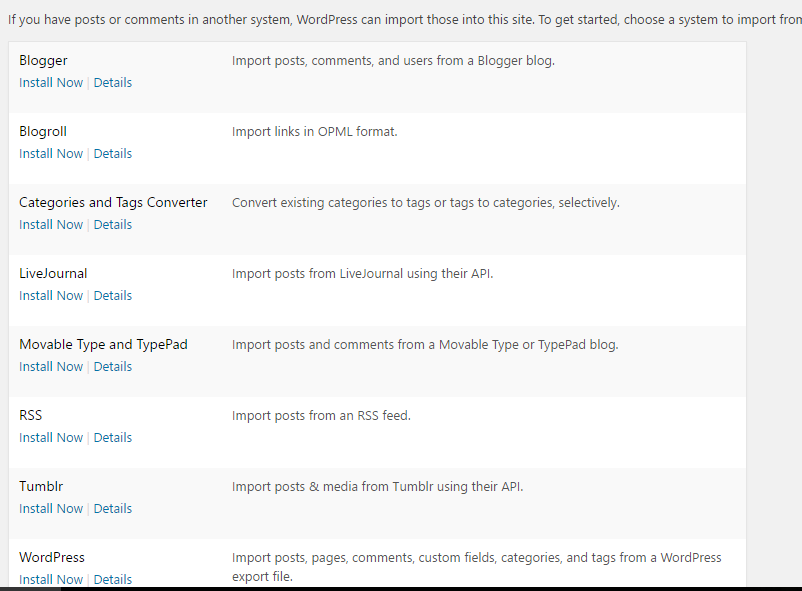Install the RSS importer now
802x591 pixels.
(51, 438)
